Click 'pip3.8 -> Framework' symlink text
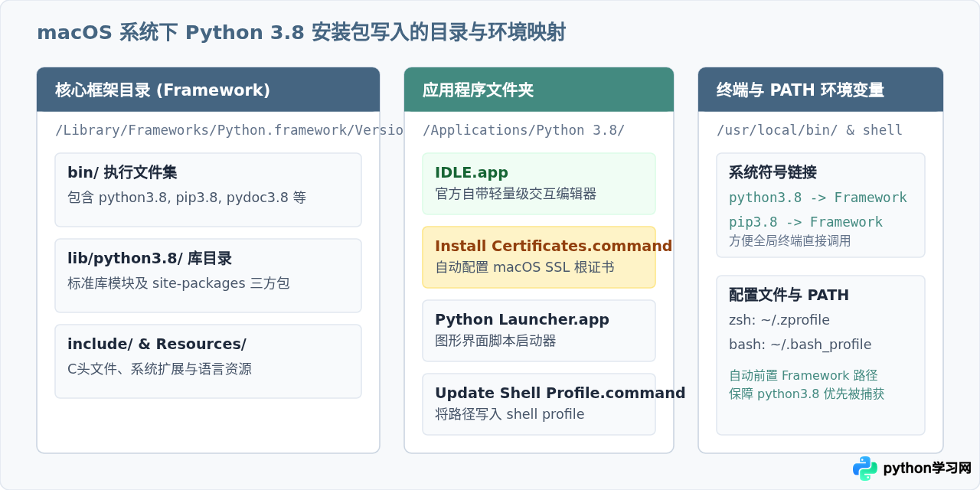The width and height of the screenshot is (980, 490). point(805,222)
